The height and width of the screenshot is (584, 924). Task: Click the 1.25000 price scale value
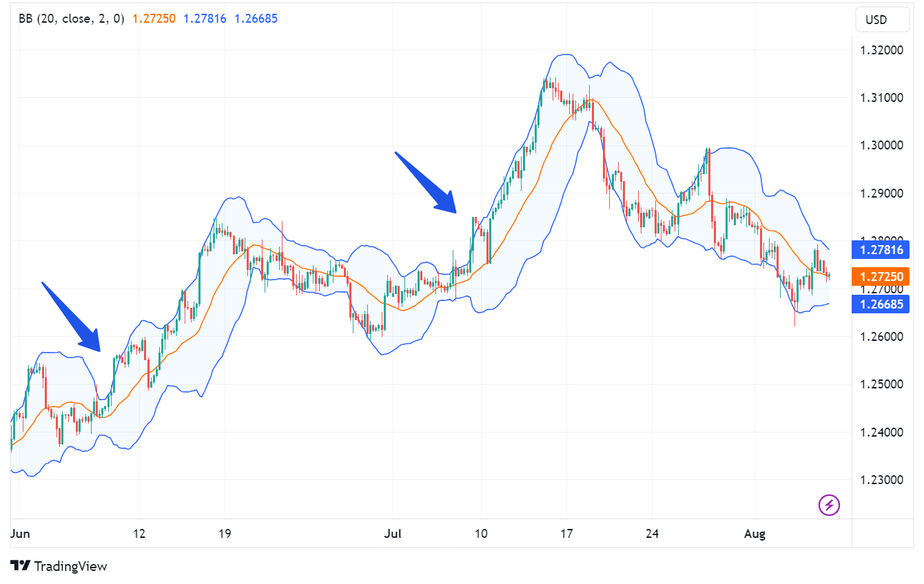pos(881,384)
